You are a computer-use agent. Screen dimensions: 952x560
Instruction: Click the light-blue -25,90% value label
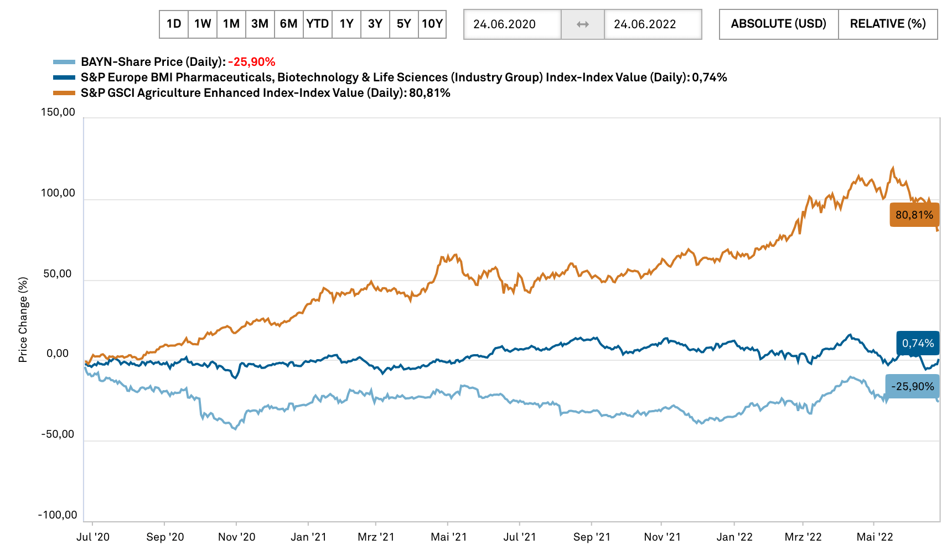912,386
